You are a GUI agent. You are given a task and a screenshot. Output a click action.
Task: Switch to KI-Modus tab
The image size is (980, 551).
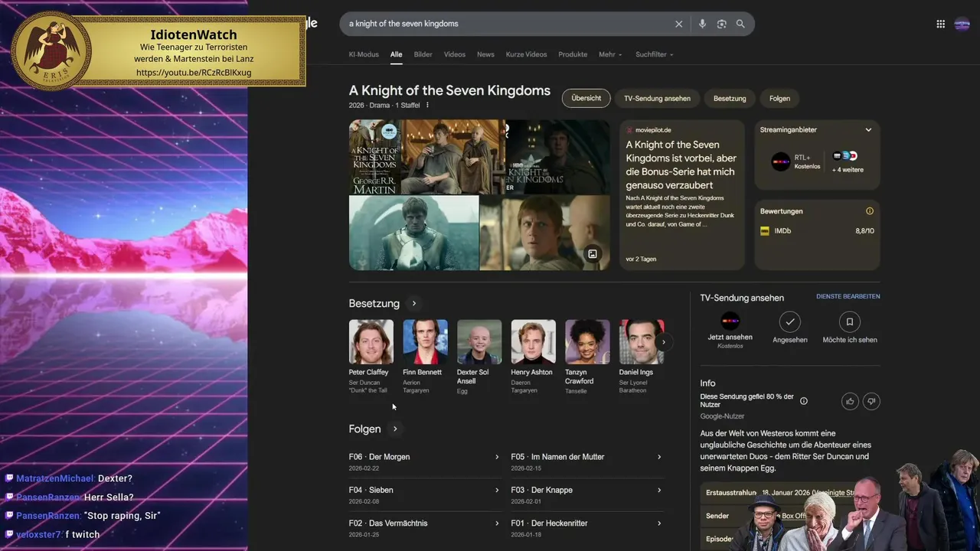[x=364, y=54]
